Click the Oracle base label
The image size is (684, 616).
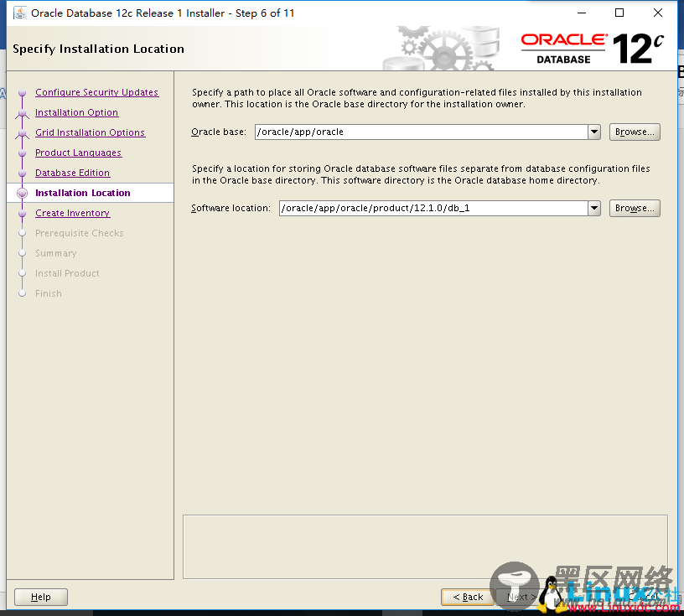click(219, 132)
